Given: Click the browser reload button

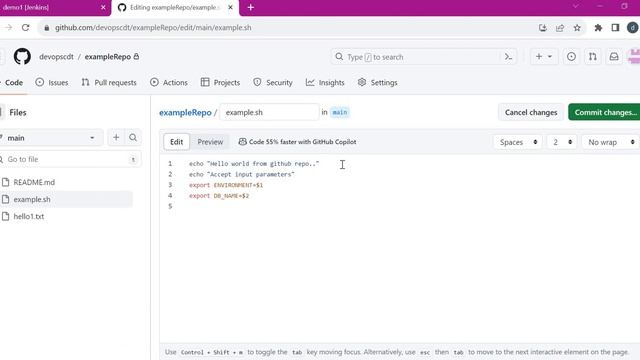Looking at the screenshot, I should (25, 28).
